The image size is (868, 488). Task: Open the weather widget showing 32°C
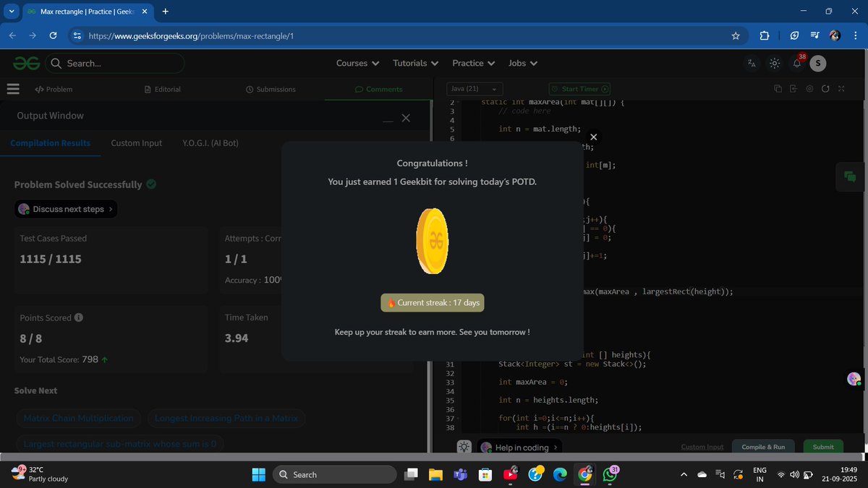pos(41,474)
